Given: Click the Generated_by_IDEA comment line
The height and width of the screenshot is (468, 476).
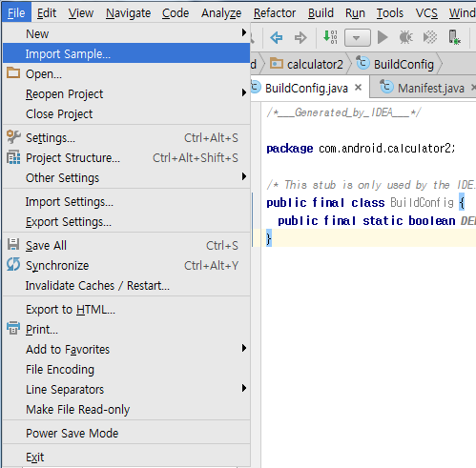Looking at the screenshot, I should pos(344,112).
